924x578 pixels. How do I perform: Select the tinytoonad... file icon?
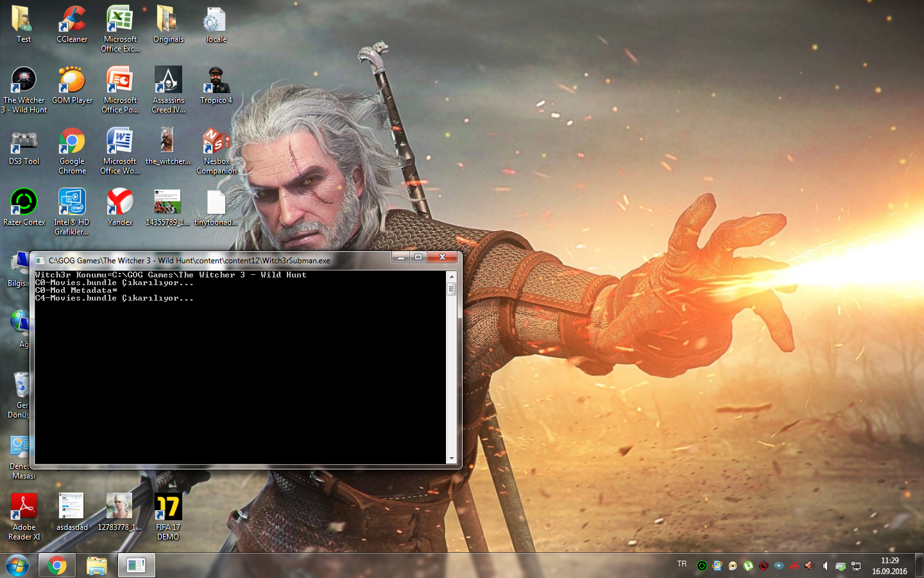pos(216,207)
